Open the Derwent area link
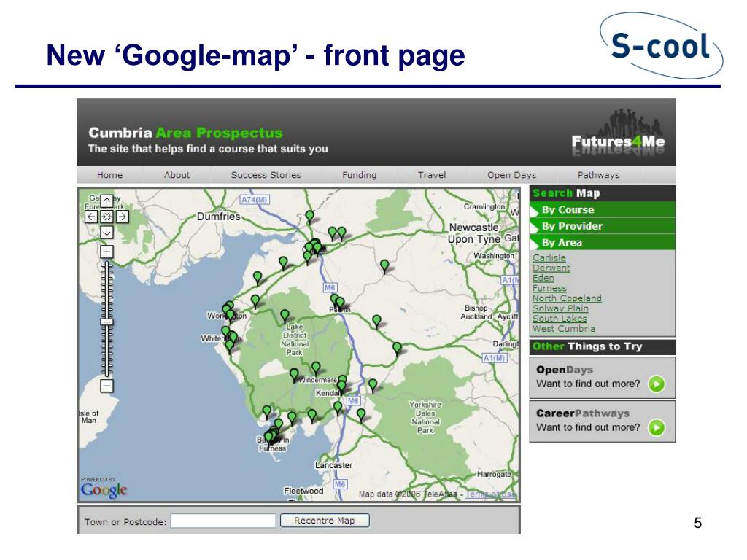The image size is (747, 560). (551, 268)
